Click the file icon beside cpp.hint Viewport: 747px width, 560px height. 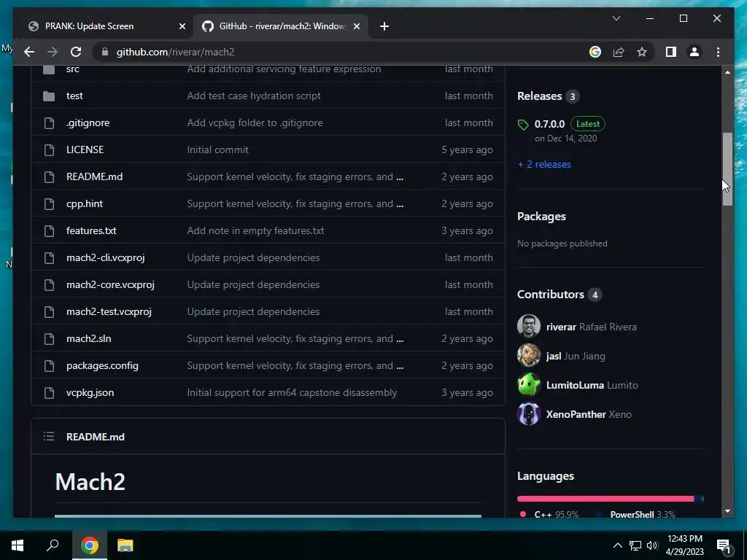click(x=49, y=204)
